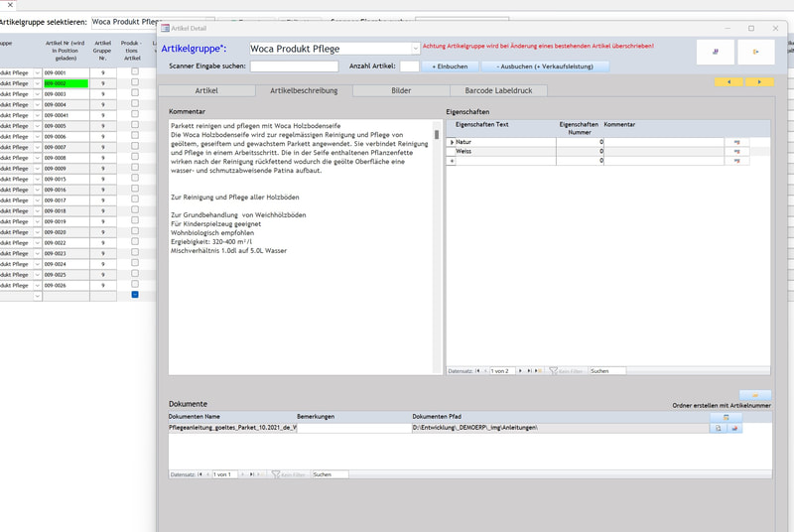Click the delete icon in the Weiss property row
Screen dimensions: 794x532
coord(736,151)
